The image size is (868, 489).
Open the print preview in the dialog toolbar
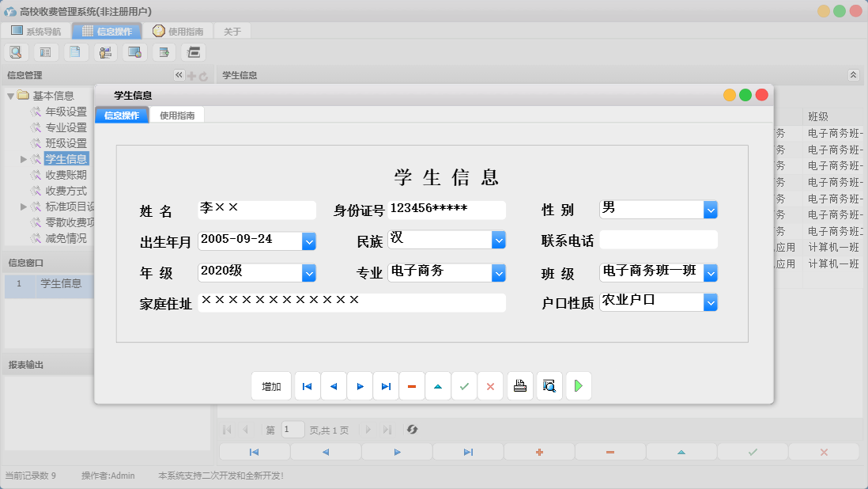(549, 385)
